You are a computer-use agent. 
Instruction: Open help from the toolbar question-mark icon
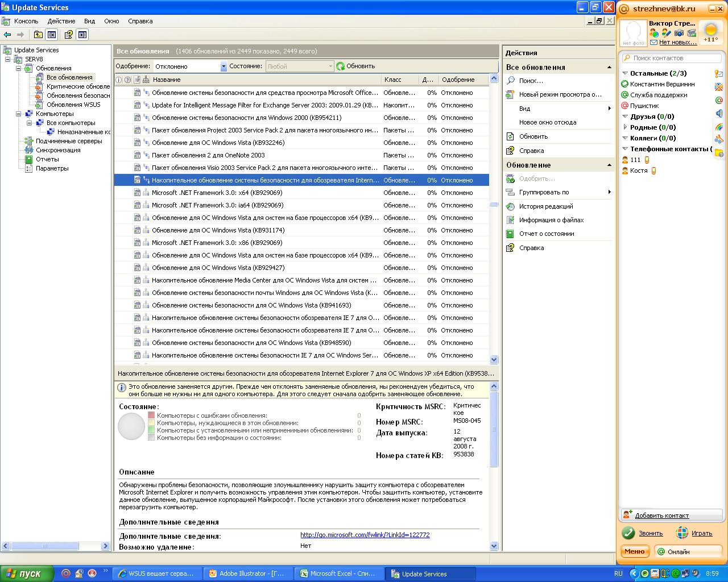tap(68, 35)
